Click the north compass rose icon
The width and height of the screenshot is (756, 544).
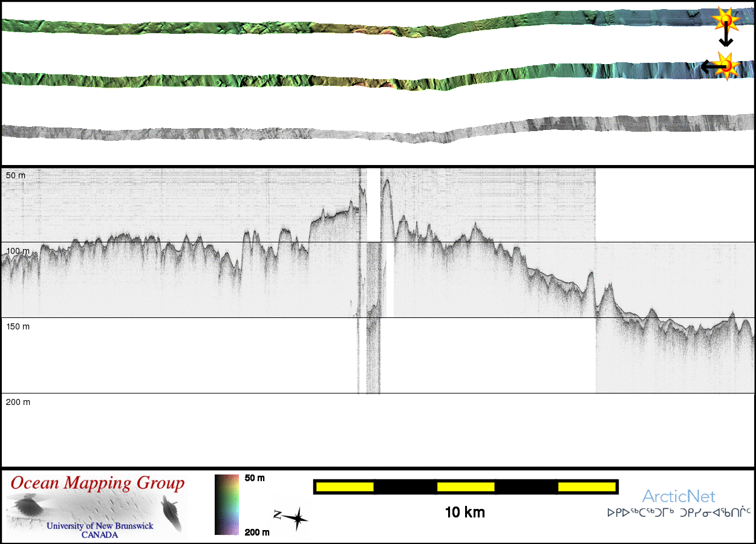[x=292, y=518]
